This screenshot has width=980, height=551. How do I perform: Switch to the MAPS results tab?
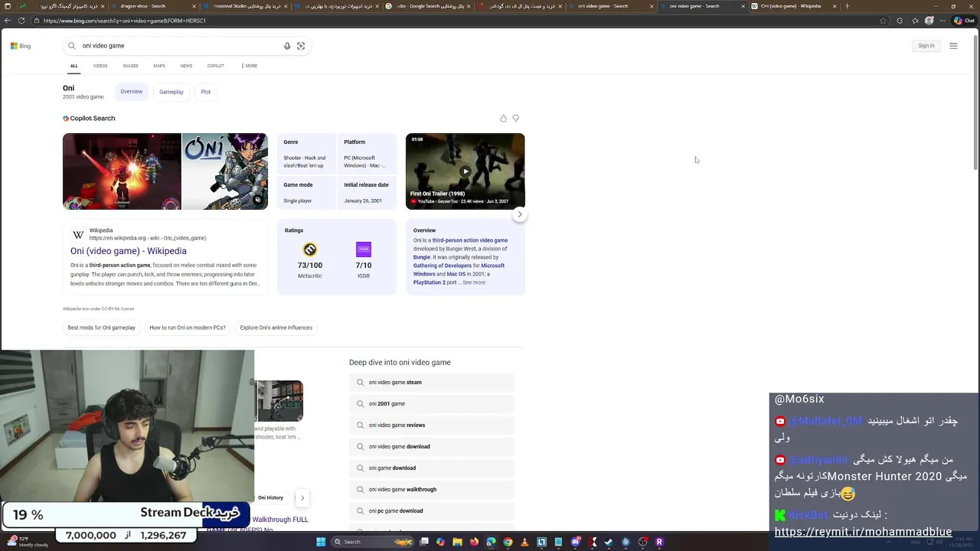tap(159, 66)
